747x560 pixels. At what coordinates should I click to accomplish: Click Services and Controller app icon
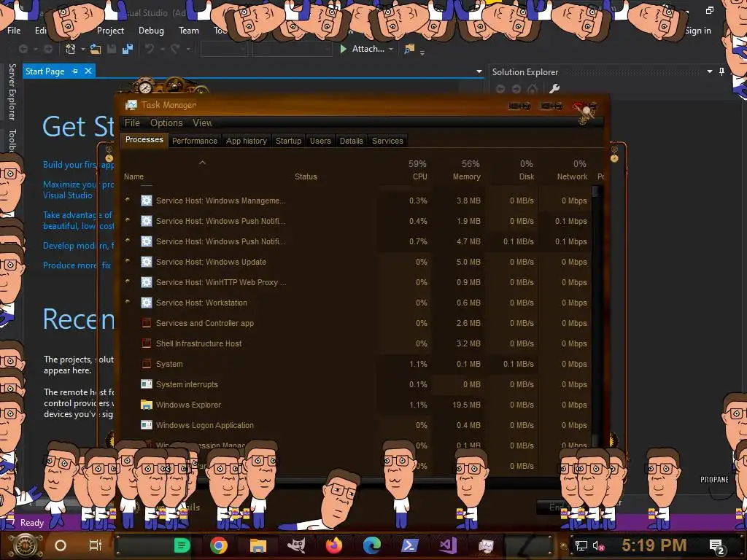tap(146, 323)
